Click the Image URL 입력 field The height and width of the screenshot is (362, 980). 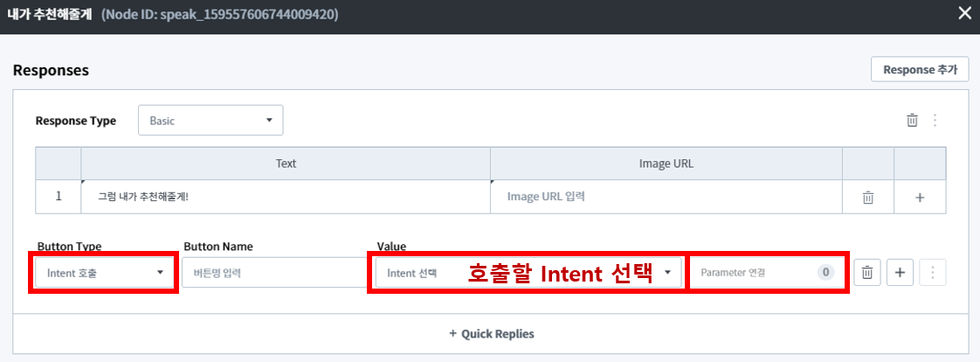pyautogui.click(x=666, y=197)
